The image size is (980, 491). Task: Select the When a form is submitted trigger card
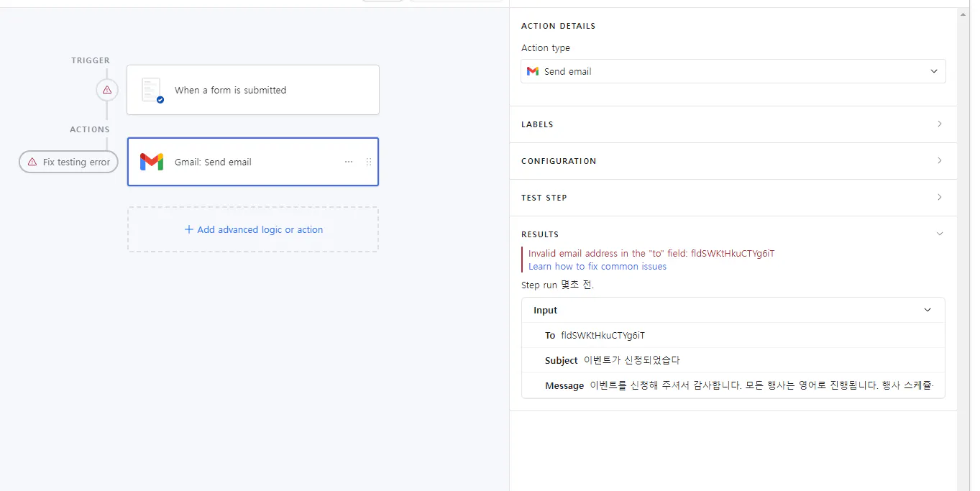pos(252,89)
